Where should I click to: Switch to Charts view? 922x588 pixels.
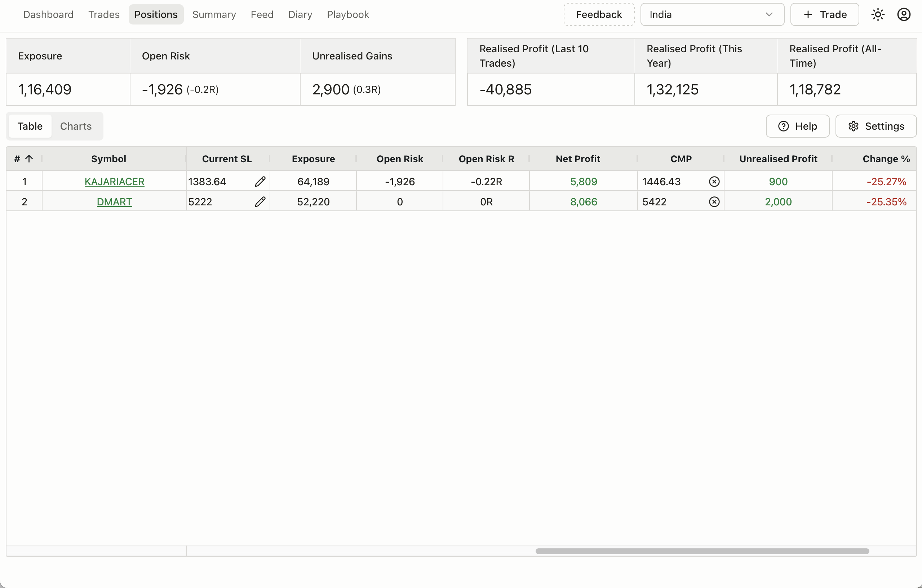[76, 126]
